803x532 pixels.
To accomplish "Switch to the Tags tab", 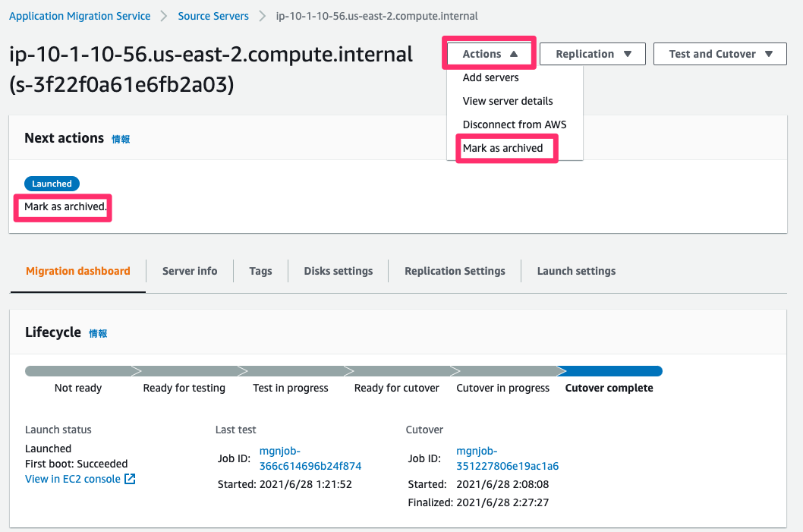I will coord(260,271).
